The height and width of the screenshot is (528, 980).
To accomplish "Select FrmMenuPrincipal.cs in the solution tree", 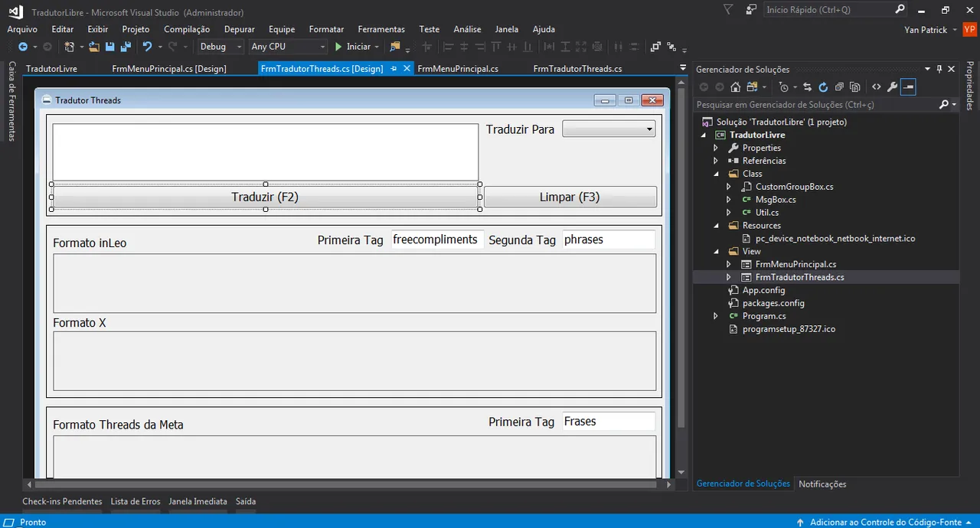I will (795, 264).
